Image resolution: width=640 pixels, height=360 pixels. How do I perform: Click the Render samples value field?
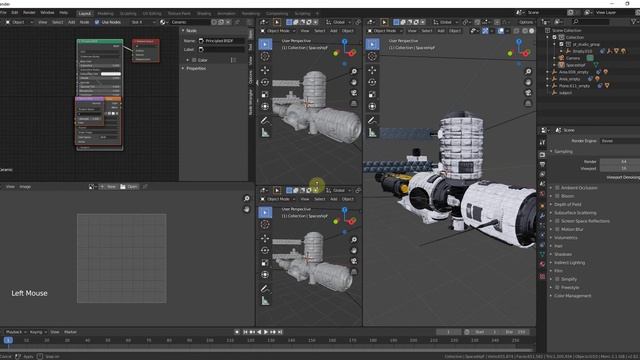coord(620,162)
